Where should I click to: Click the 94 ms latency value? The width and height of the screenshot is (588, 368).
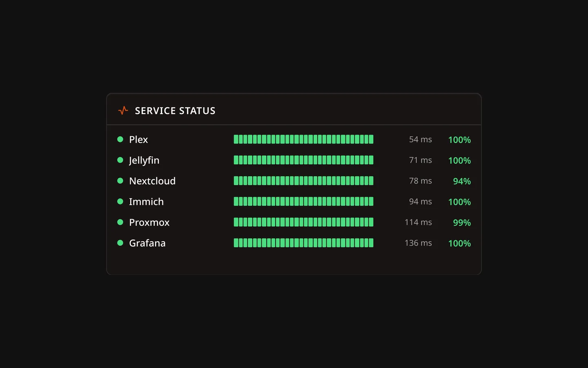[421, 202]
